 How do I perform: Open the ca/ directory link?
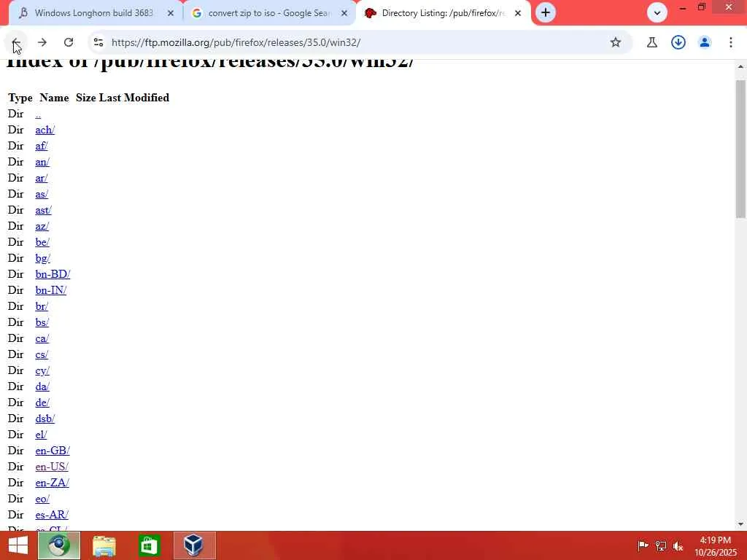[x=42, y=338]
